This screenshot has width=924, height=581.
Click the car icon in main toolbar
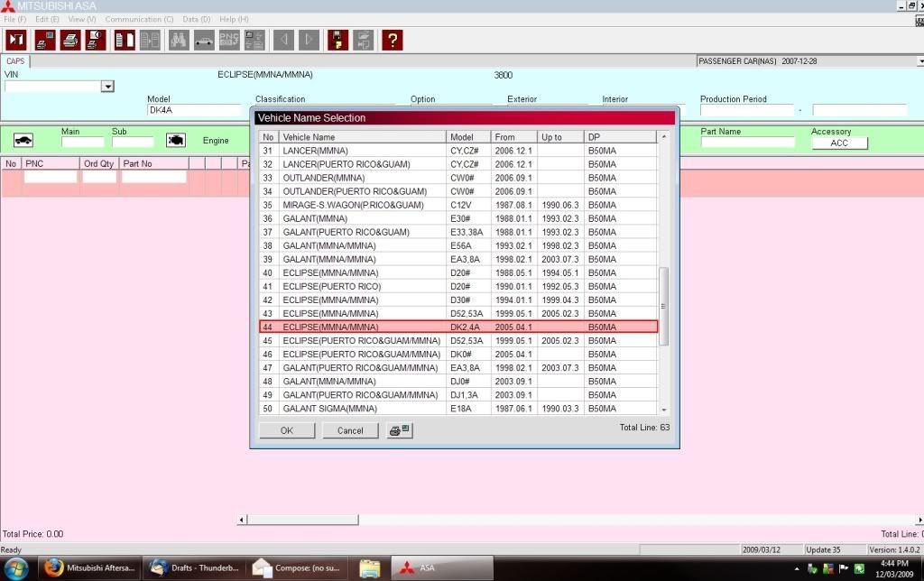tap(204, 40)
